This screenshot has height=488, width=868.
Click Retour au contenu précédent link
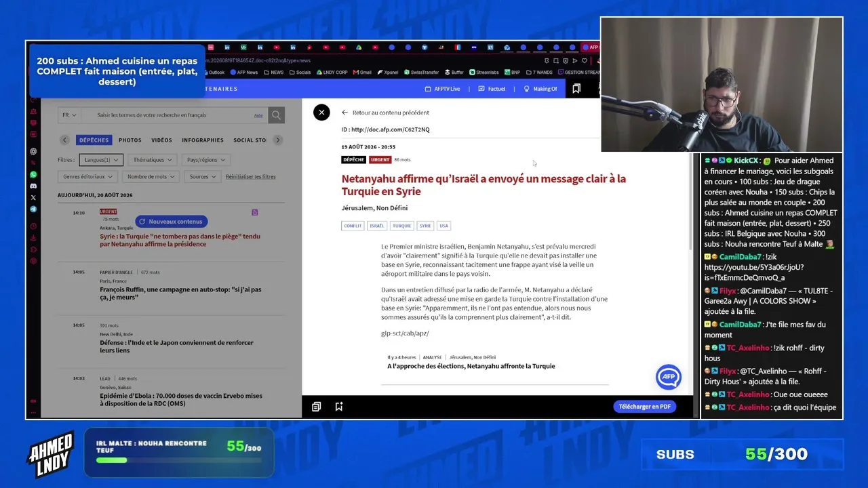pyautogui.click(x=391, y=113)
